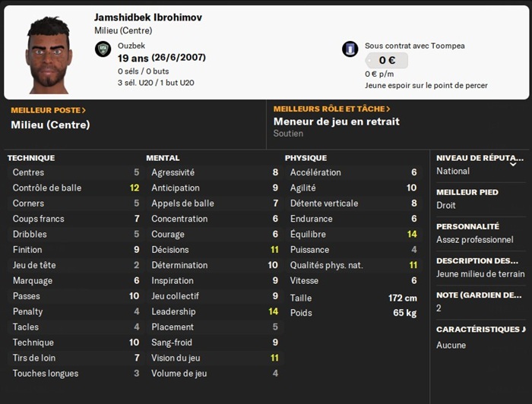532x404 pixels.
Task: Select Meneur de jeu en retrait role
Action: click(x=336, y=122)
